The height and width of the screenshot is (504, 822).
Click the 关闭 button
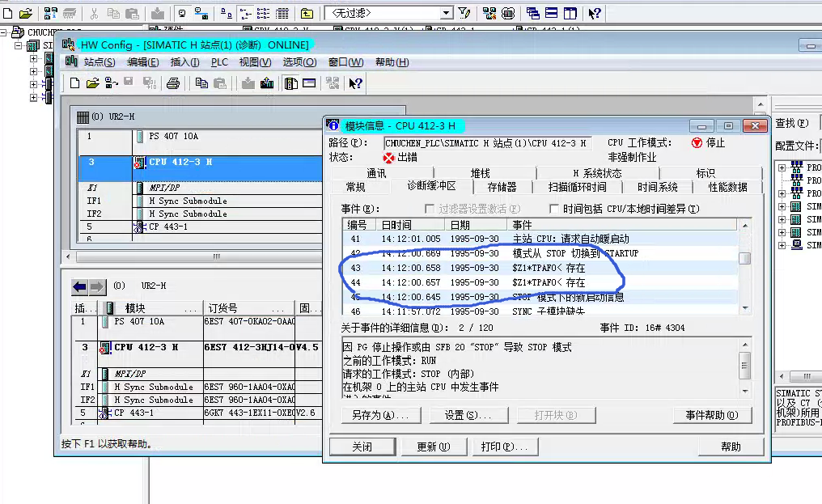pos(362,447)
